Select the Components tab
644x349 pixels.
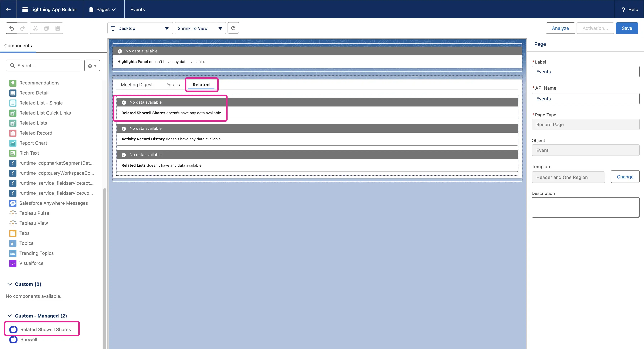coord(18,45)
